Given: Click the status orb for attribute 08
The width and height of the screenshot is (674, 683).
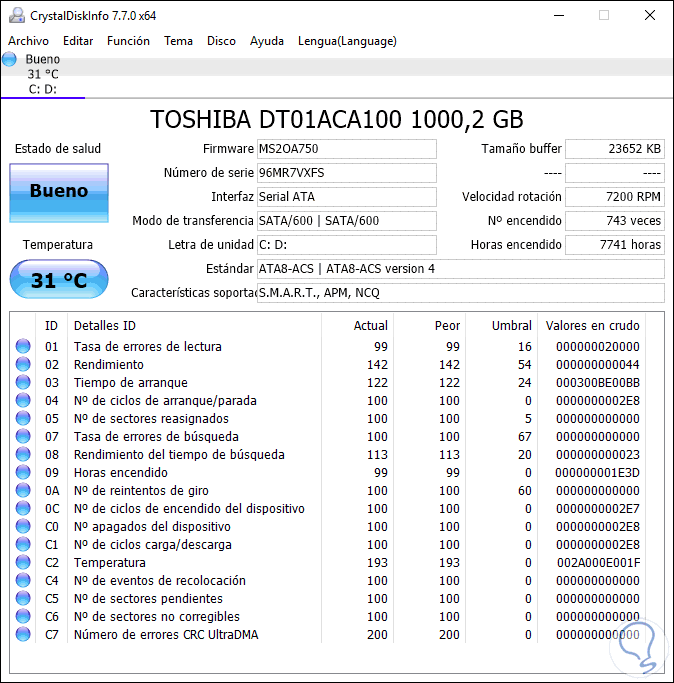Looking at the screenshot, I should (x=23, y=454).
